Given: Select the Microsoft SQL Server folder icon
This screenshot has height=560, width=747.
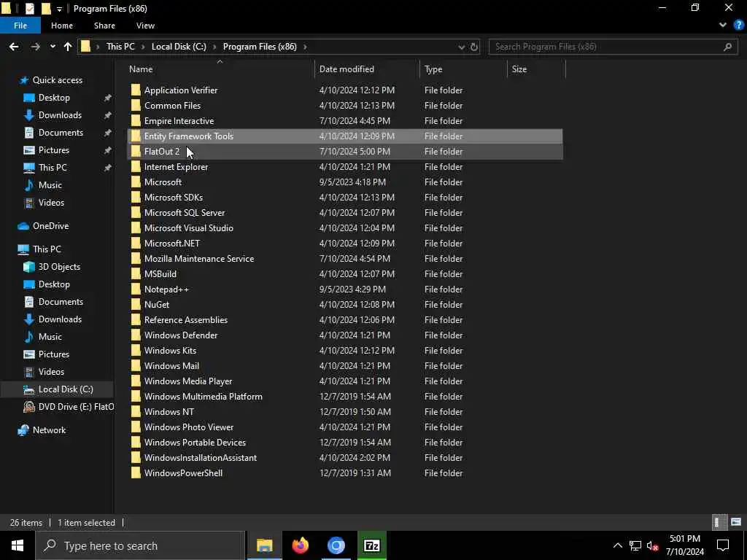Looking at the screenshot, I should pyautogui.click(x=136, y=213).
